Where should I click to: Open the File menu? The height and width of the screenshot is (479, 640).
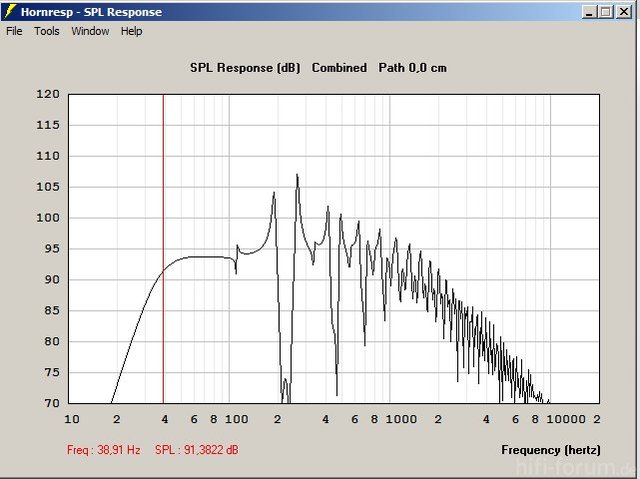coord(14,31)
